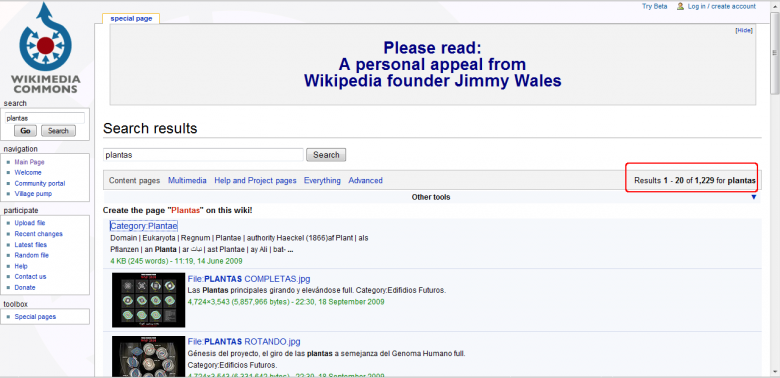Hide the appeal banner
This screenshot has height=378, width=780.
(744, 30)
